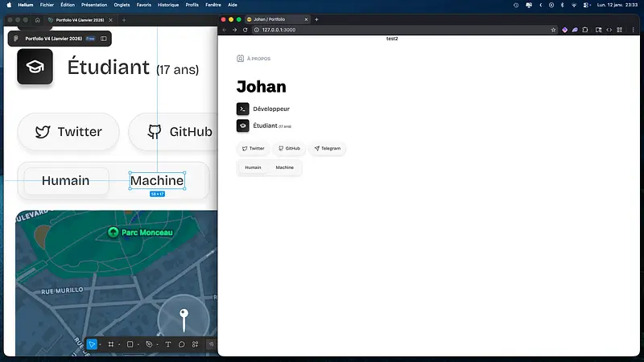Select the Rectangle shape tool
This screenshot has height=362, width=644.
coord(130,344)
